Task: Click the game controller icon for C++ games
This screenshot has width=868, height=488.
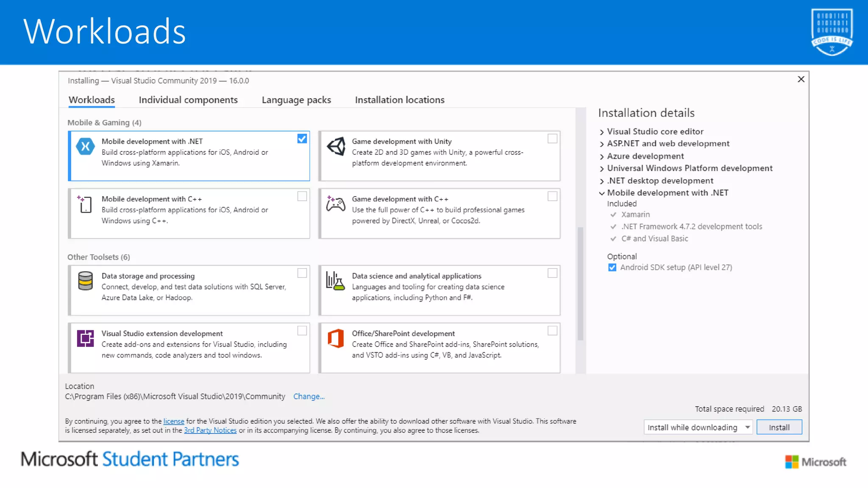Action: click(336, 204)
